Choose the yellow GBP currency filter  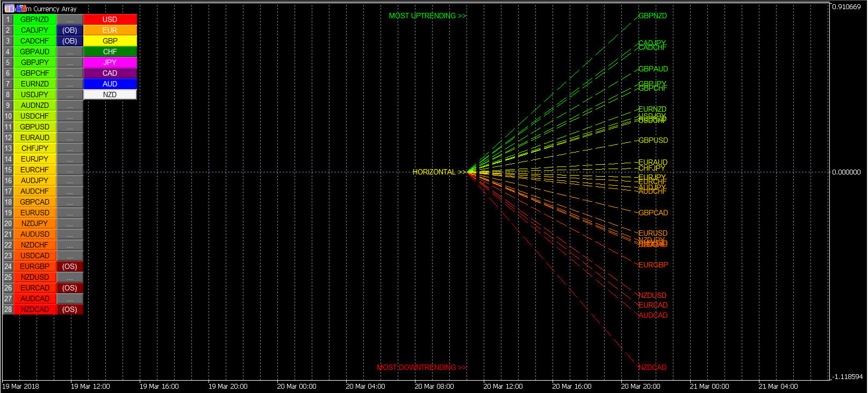pyautogui.click(x=110, y=41)
